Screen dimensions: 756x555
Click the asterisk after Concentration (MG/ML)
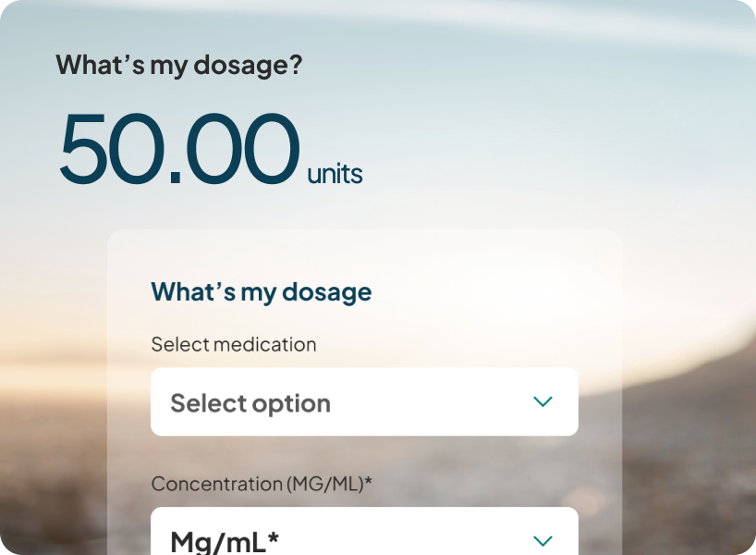click(369, 481)
